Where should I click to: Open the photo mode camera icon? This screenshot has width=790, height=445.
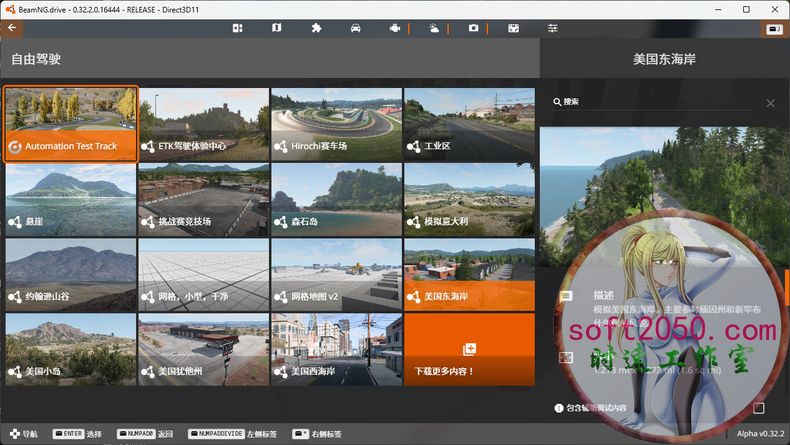point(473,28)
